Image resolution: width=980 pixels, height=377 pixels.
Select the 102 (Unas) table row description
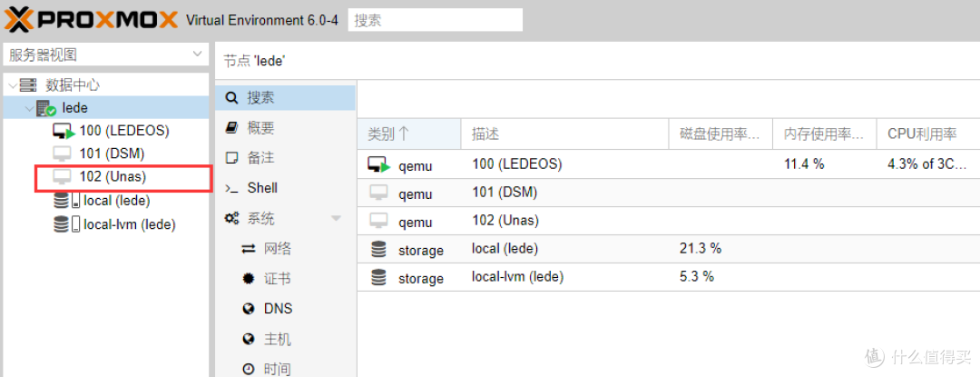(x=505, y=221)
